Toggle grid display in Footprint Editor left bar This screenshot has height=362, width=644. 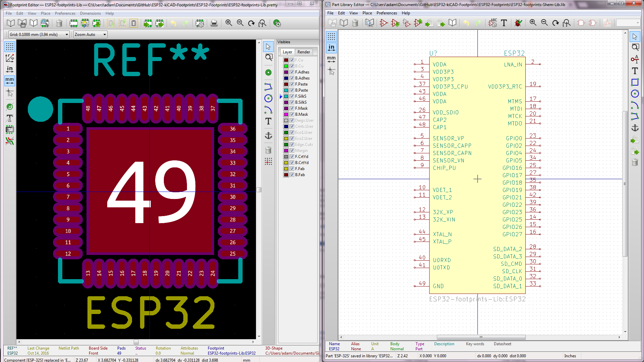10,46
